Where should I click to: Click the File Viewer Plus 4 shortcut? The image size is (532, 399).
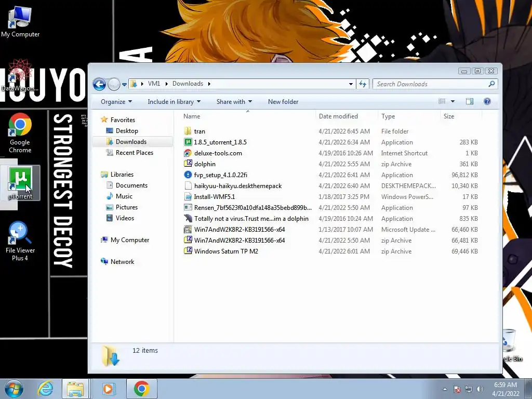point(20,241)
